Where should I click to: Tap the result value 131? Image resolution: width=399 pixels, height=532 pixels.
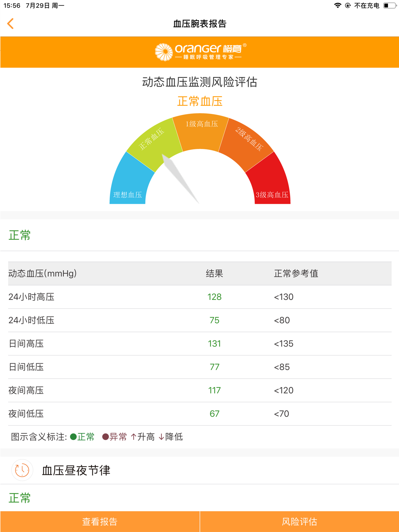click(215, 344)
